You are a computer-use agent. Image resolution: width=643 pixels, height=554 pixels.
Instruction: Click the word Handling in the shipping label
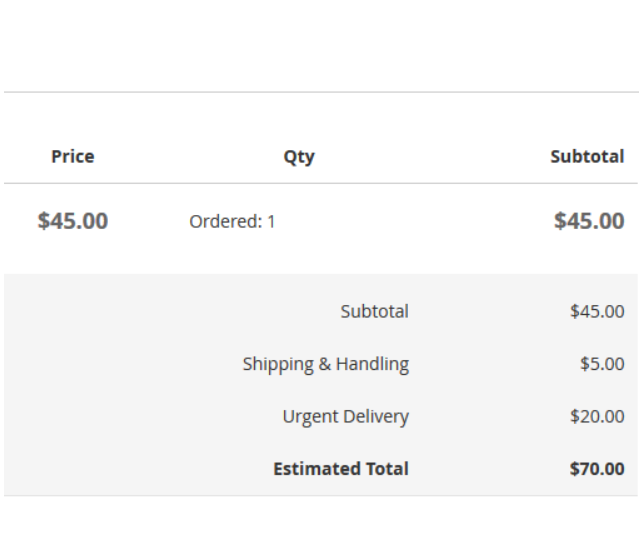(x=372, y=364)
